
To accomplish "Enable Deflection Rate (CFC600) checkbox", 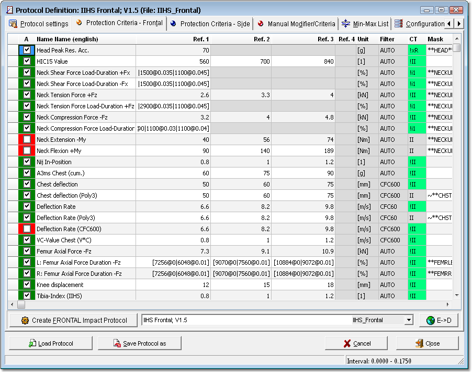I will point(27,229).
